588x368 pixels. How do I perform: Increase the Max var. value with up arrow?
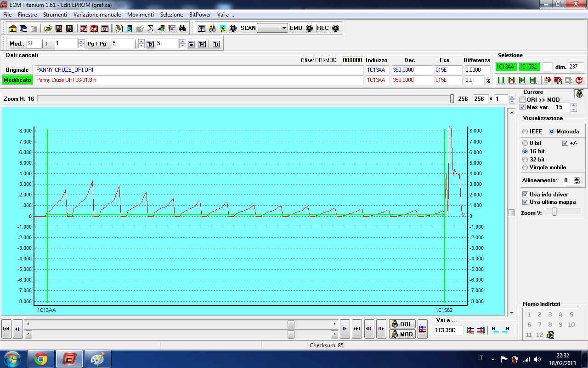click(573, 105)
